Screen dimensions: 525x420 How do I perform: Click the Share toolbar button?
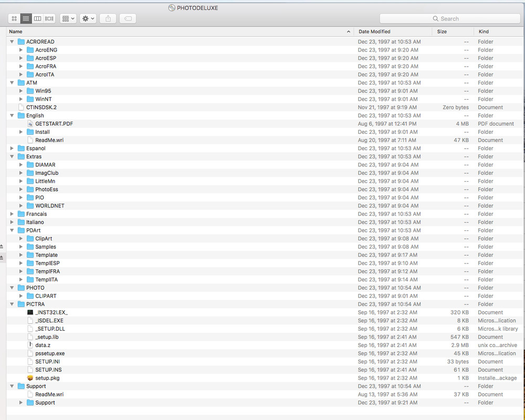[108, 18]
